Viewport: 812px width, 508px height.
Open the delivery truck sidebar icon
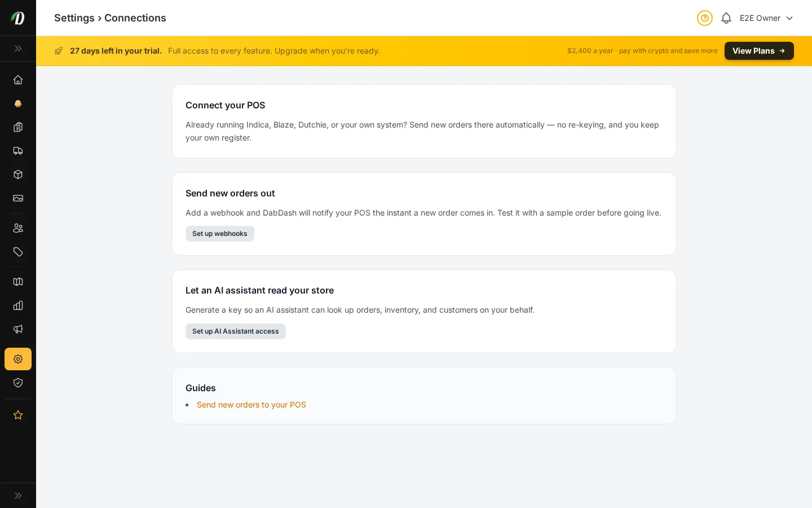[18, 151]
